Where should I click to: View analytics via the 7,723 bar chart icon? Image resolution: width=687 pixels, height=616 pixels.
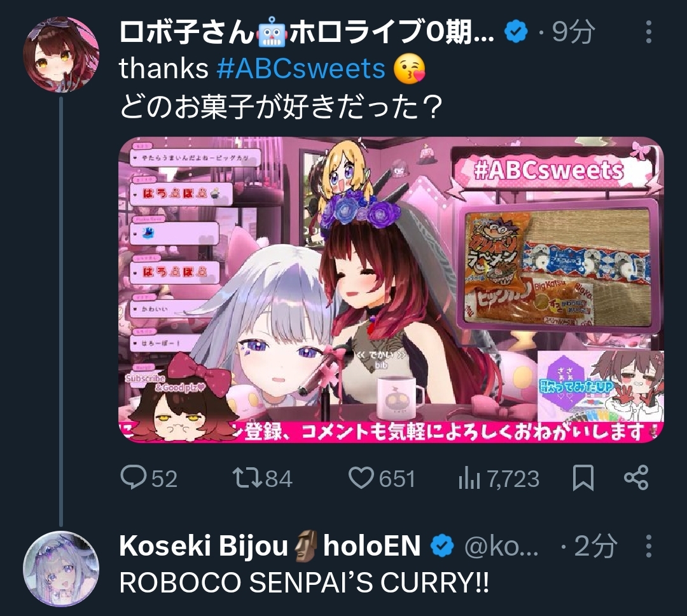[x=469, y=478]
